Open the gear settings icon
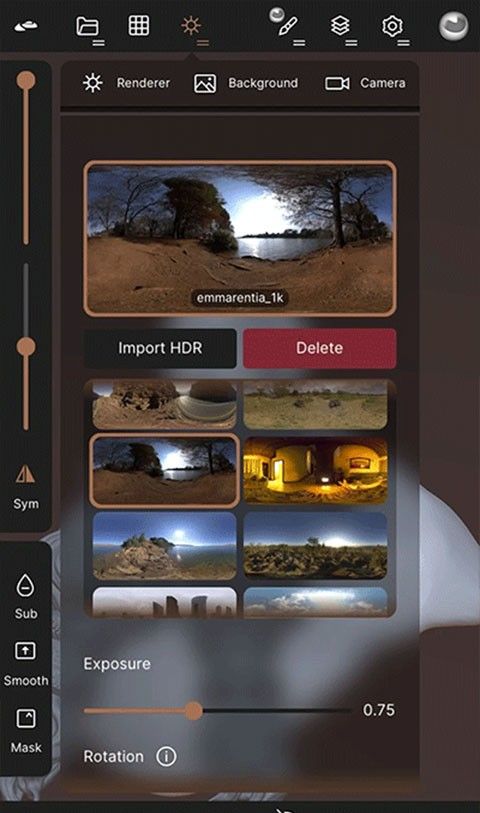This screenshot has width=480, height=813. 392,26
